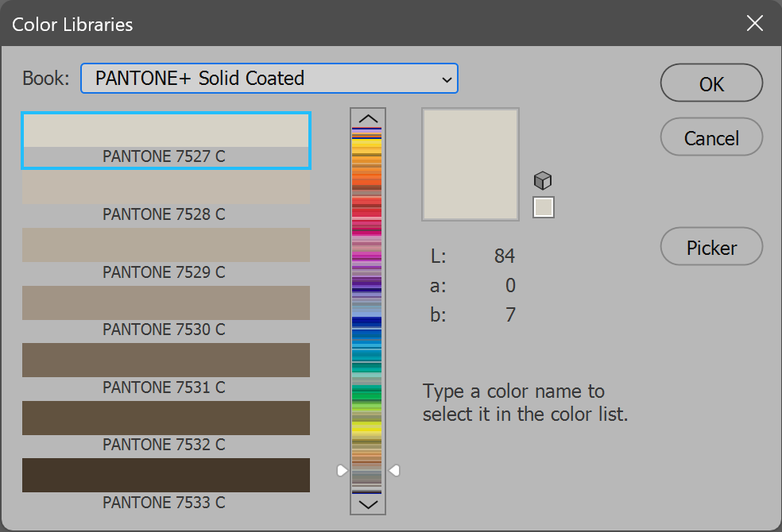Jump to the blue section of color strip
The width and height of the screenshot is (782, 532).
coord(368,323)
